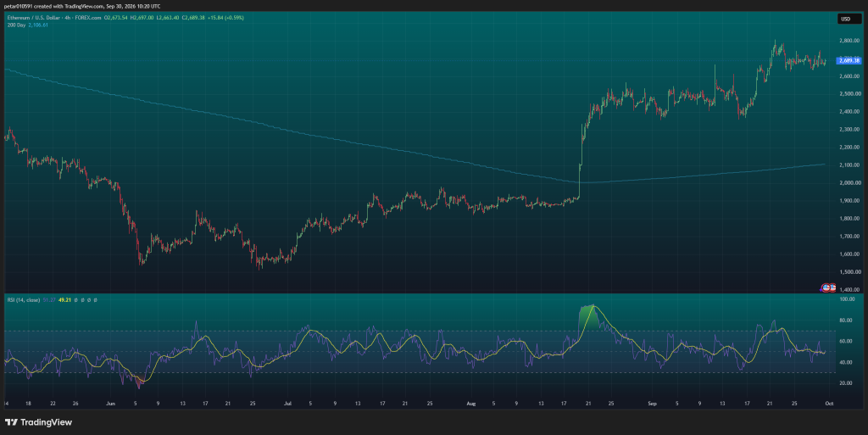868x435 pixels.
Task: Click the Jul label on the time axis
Action: (287, 404)
